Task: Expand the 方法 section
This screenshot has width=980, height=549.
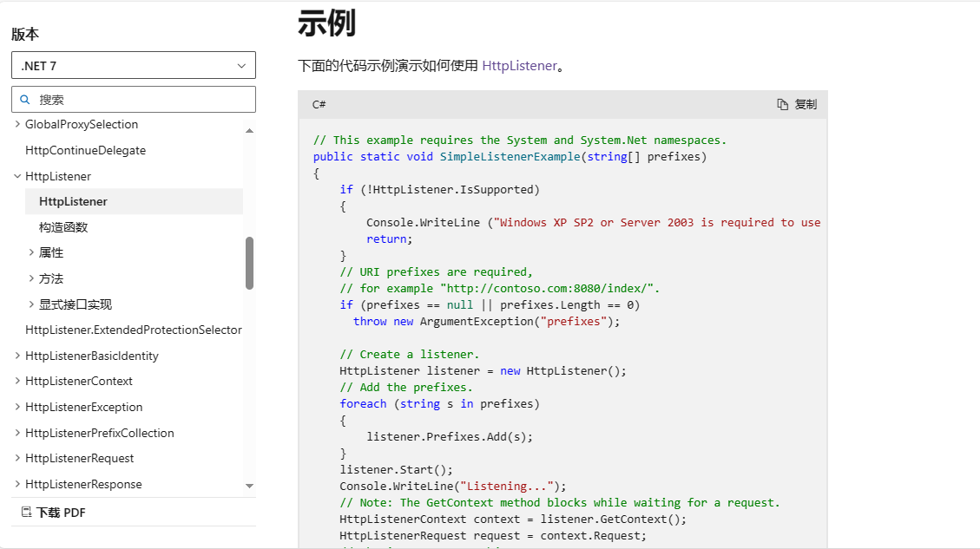Action: click(x=31, y=278)
